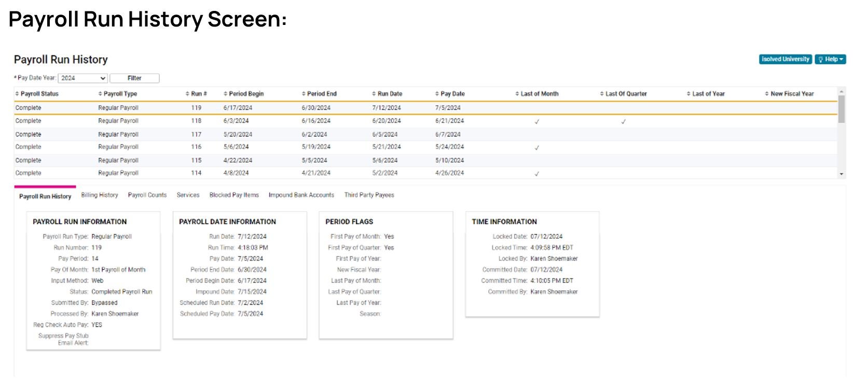Image resolution: width=868 pixels, height=391 pixels.
Task: Sort table by Payroll Type column
Action: 117,94
